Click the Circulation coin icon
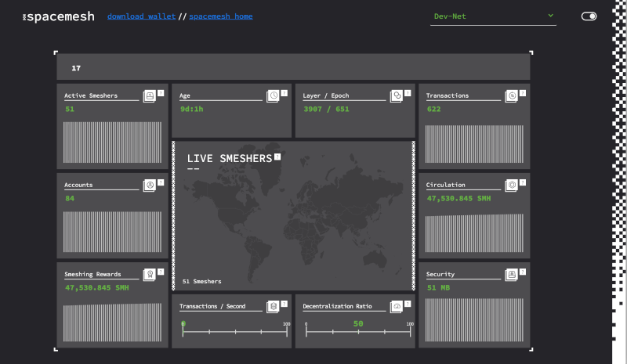This screenshot has width=627, height=364. point(511,186)
